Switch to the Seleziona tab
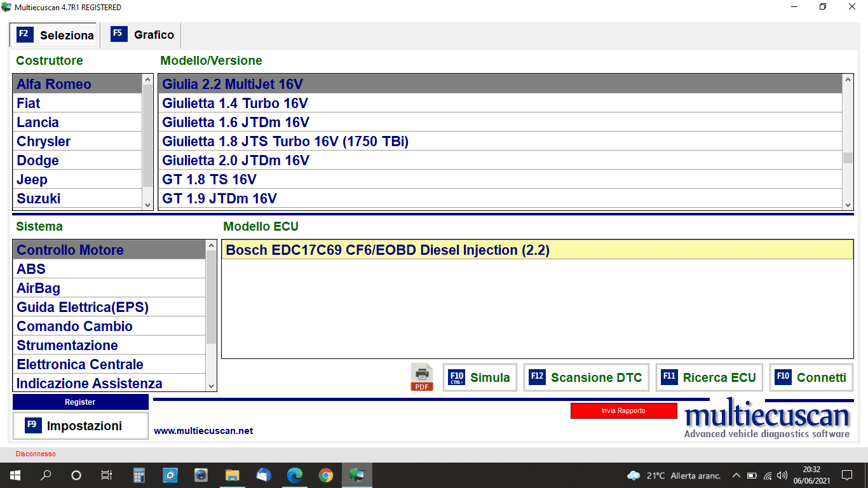 coord(53,35)
